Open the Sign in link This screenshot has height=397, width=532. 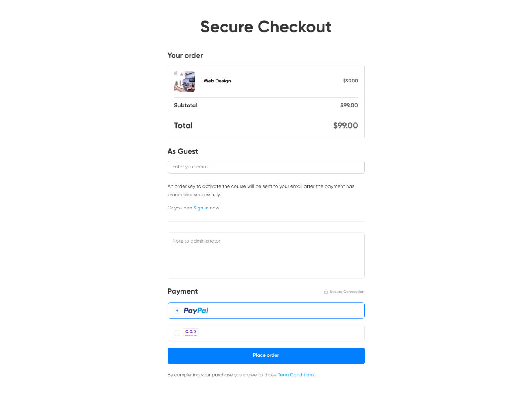pyautogui.click(x=201, y=208)
